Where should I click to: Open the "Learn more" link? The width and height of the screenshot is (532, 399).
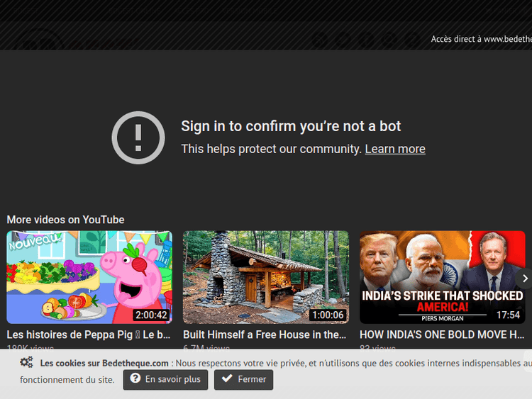(x=395, y=149)
